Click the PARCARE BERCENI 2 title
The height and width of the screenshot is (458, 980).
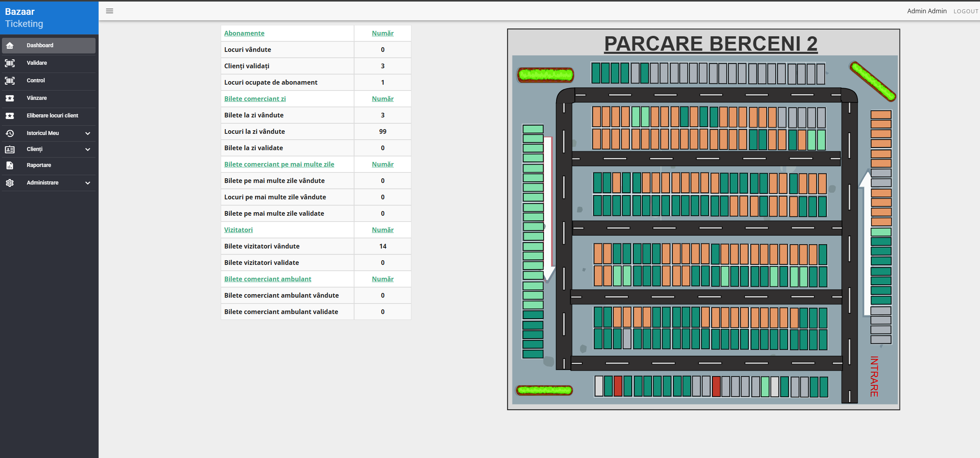pos(711,43)
